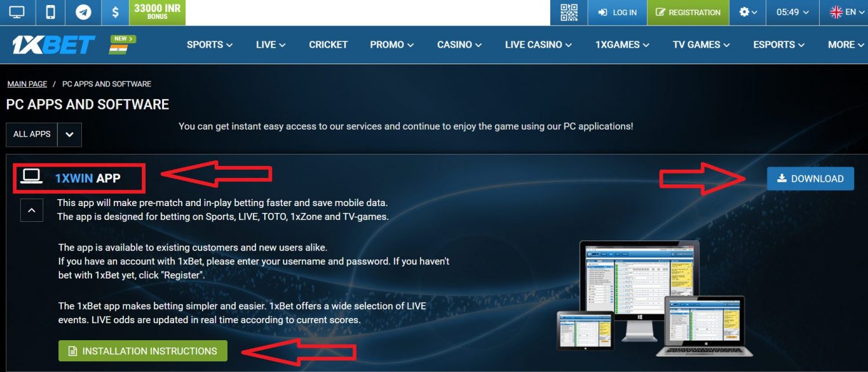868x372 pixels.
Task: Click the desktop apps icon
Action: (x=17, y=11)
